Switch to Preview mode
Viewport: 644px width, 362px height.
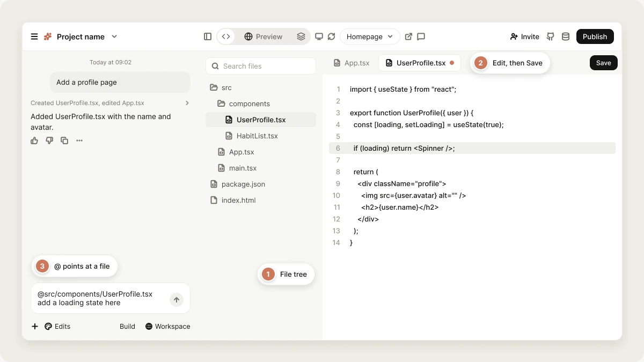pyautogui.click(x=264, y=36)
